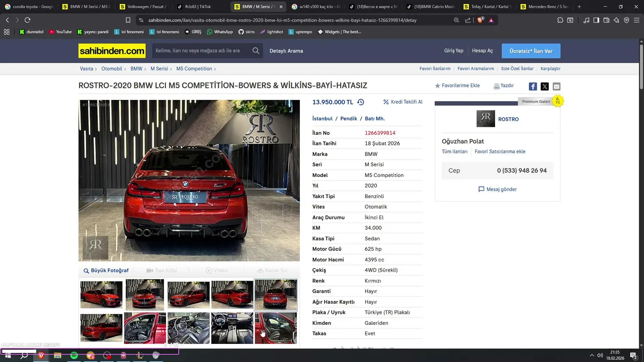Click Tüm ilanları of the seller
644x362 pixels.
click(x=455, y=151)
